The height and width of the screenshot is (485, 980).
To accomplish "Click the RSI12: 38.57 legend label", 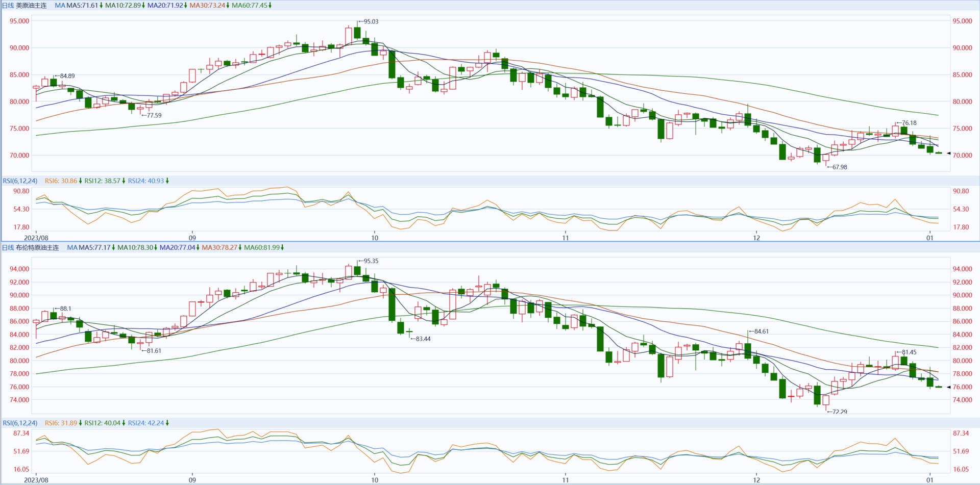I will (x=102, y=181).
